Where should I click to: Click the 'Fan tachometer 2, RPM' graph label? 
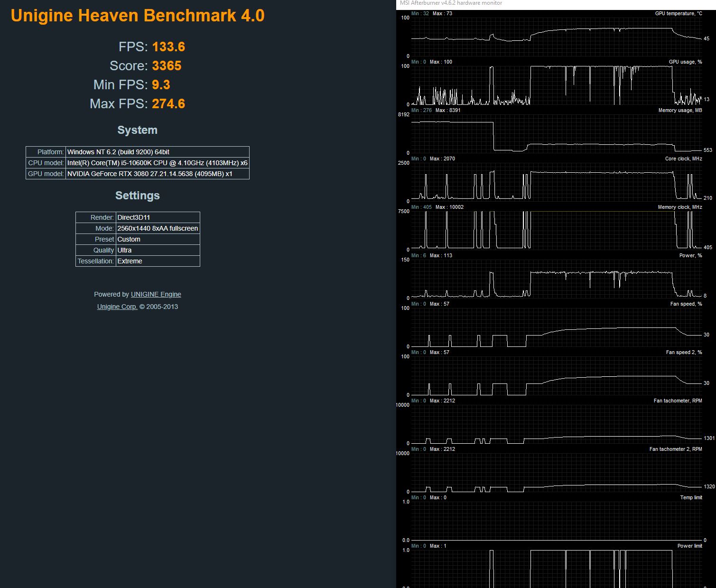(676, 449)
